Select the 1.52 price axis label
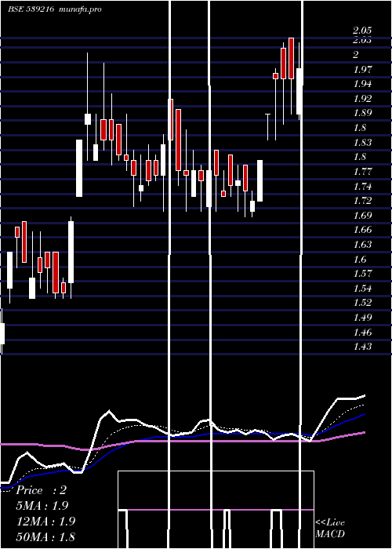This screenshot has height=549, width=392. [x=362, y=303]
